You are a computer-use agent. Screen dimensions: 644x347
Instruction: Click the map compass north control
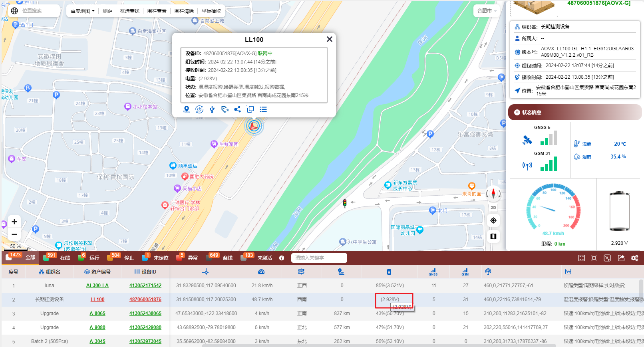coord(493,194)
